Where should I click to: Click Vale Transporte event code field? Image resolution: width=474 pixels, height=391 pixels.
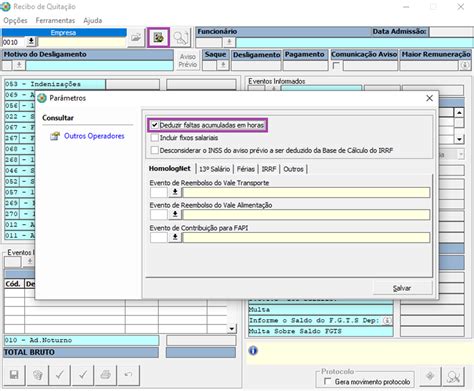click(x=159, y=192)
